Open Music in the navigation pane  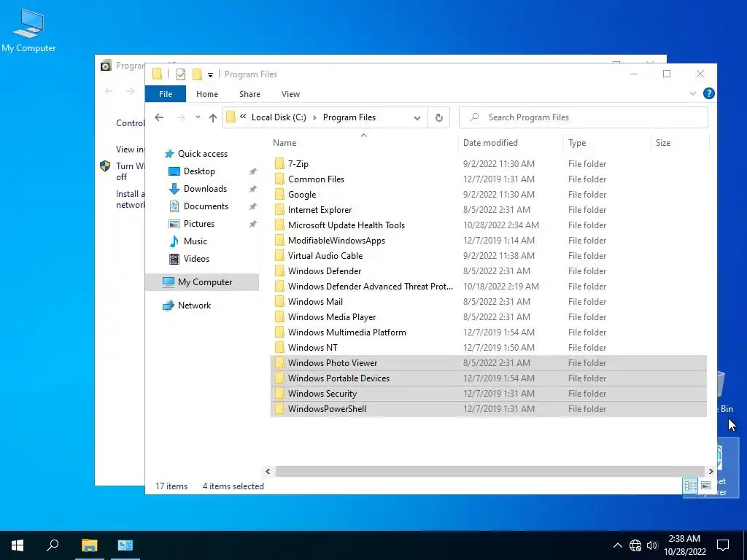[x=196, y=241]
